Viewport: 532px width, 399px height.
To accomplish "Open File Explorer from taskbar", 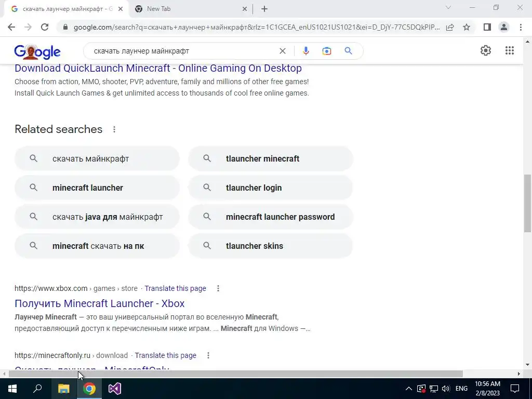I will coord(63,389).
